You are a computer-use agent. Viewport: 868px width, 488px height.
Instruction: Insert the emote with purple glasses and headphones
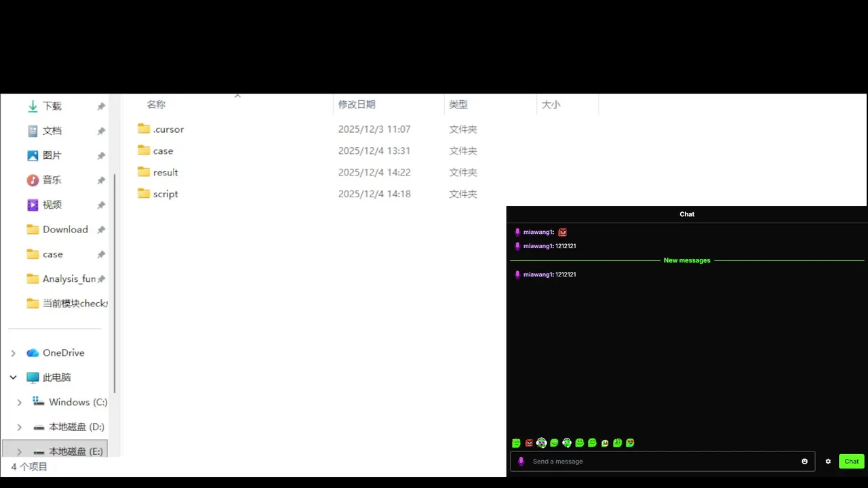542,443
